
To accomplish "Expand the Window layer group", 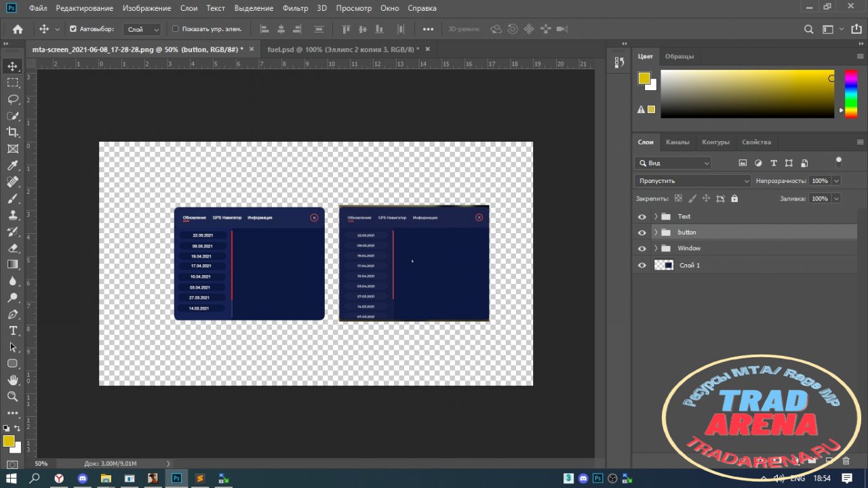I will 656,249.
